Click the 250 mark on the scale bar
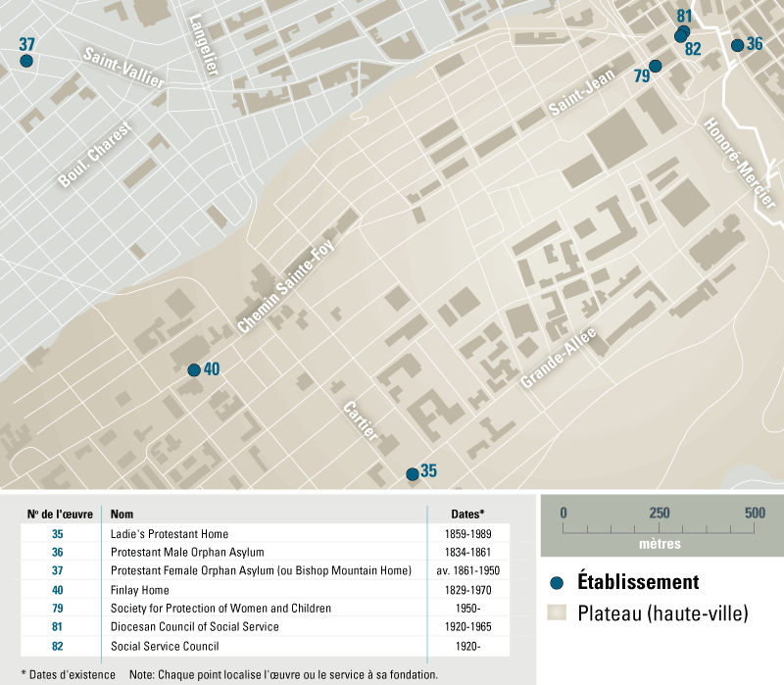Image resolution: width=784 pixels, height=685 pixels. coord(659,514)
